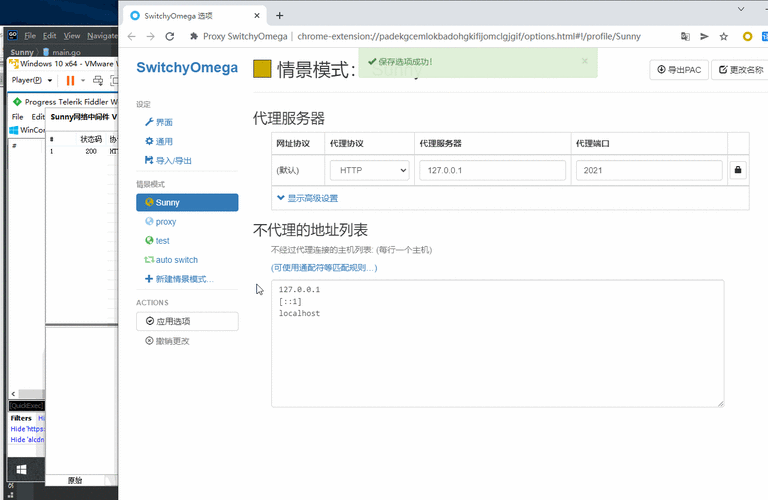Click the browser address bar URL
The width and height of the screenshot is (768, 500).
click(469, 36)
